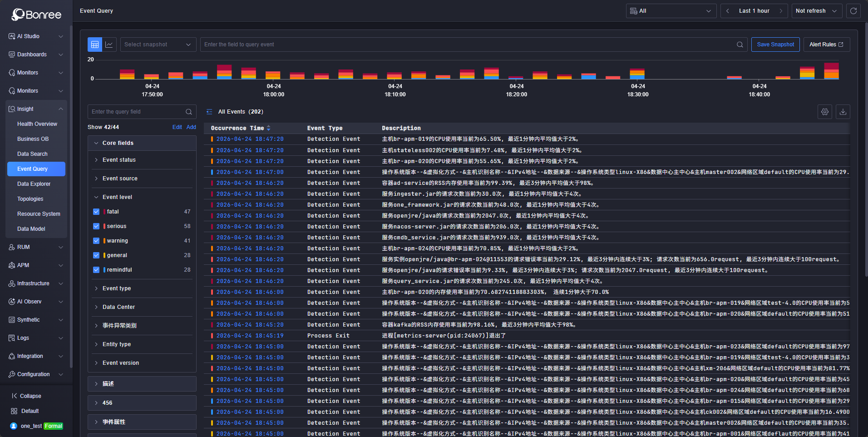
Task: Click Last 1 hour time range
Action: point(754,11)
